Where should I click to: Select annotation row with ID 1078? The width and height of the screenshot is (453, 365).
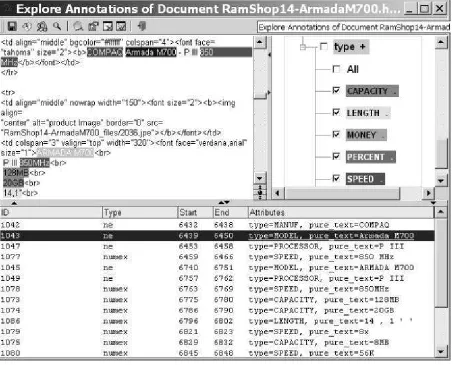(217, 289)
